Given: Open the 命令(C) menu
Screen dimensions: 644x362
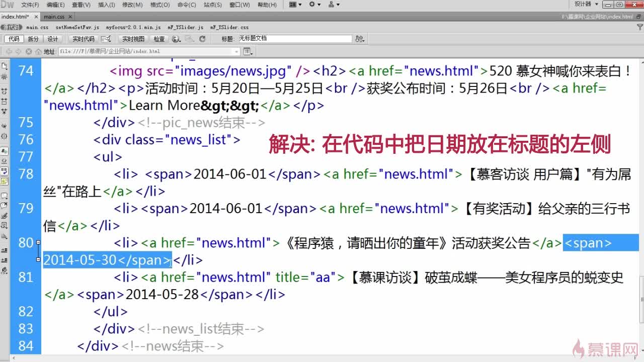Looking at the screenshot, I should pos(187,5).
